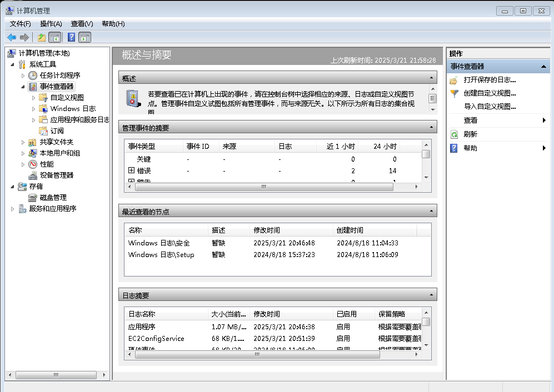Click the green 刷新 icon

pos(454,134)
